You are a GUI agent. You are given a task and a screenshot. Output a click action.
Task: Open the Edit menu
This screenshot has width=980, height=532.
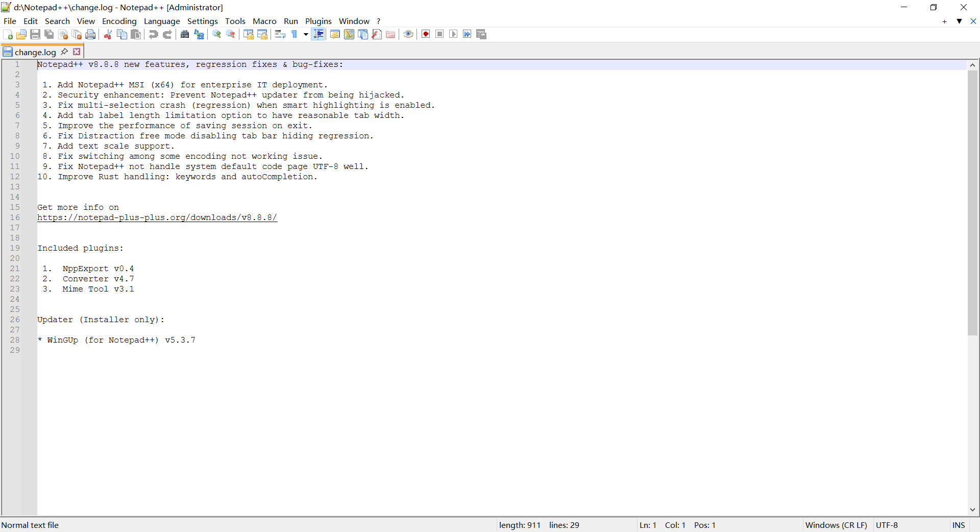(x=31, y=21)
